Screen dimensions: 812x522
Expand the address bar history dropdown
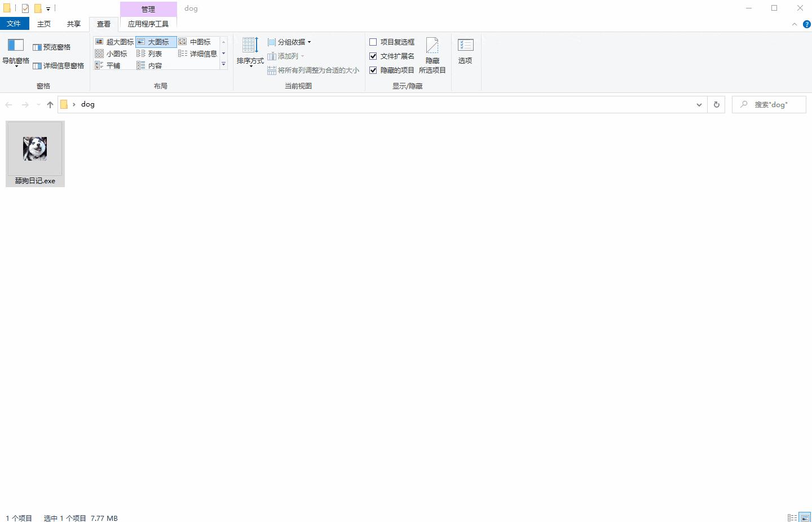pos(699,105)
